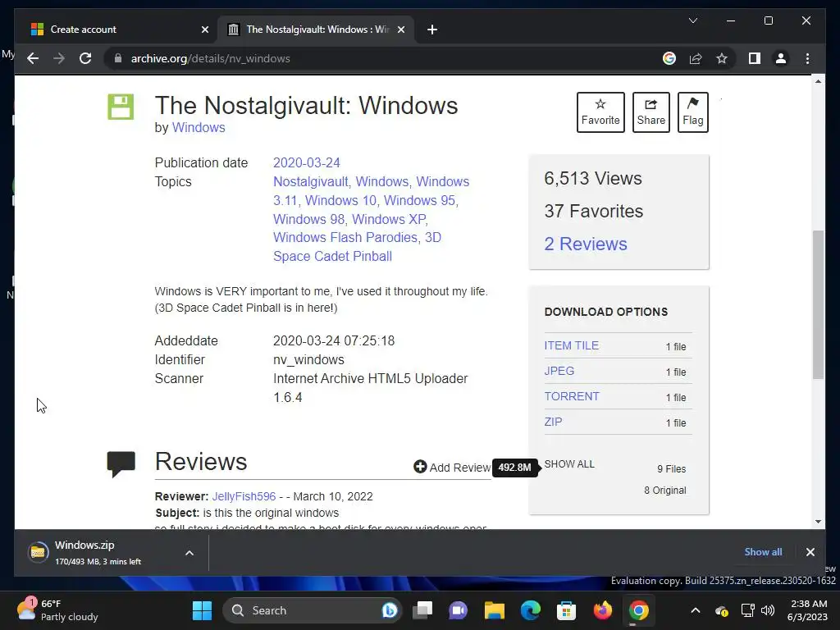The height and width of the screenshot is (630, 840).
Task: Open the weather widget 66°F
Action: pos(57,610)
